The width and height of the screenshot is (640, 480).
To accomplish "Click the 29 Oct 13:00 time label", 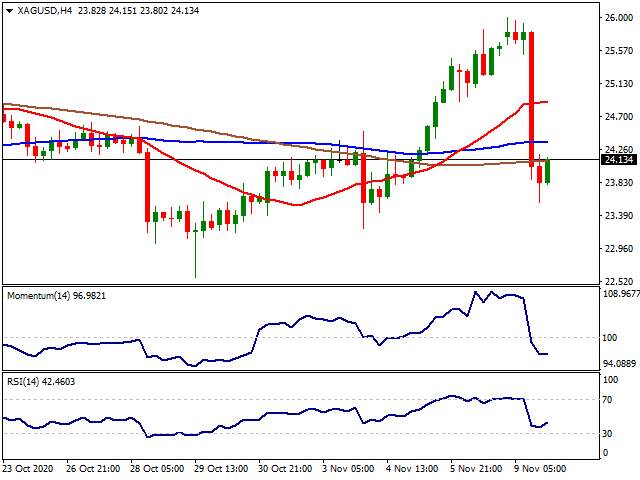I will pos(221,468).
